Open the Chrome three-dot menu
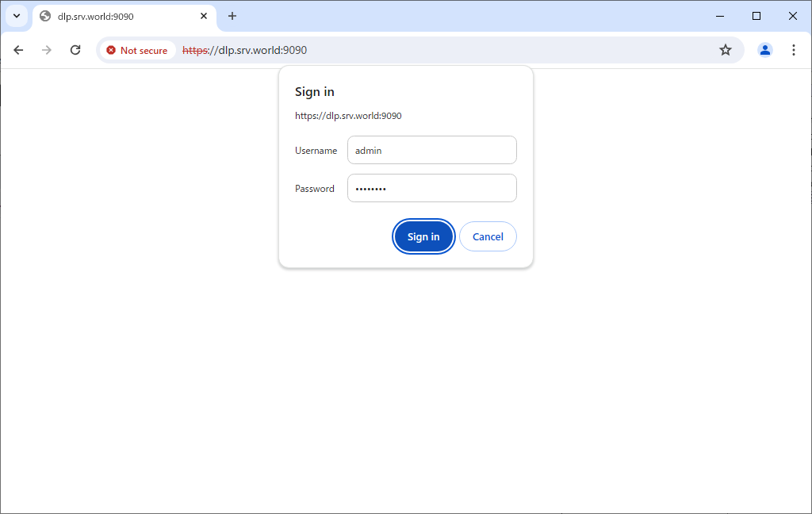812x514 pixels. click(793, 50)
